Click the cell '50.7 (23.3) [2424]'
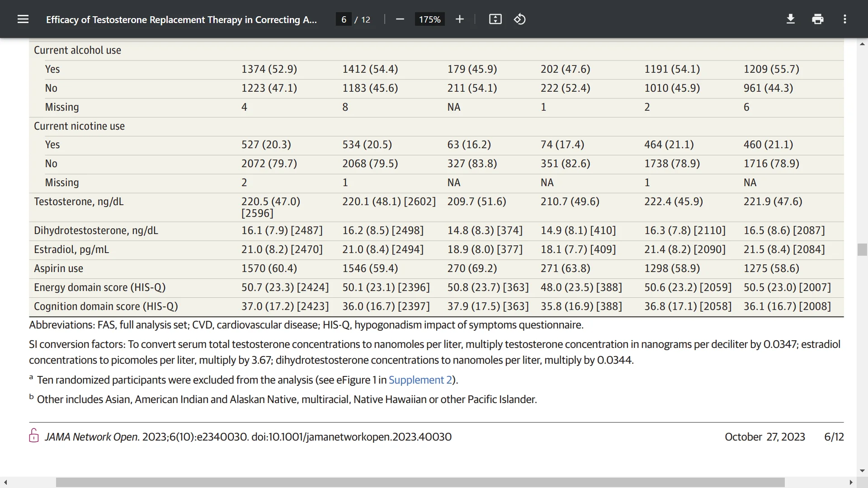 click(x=285, y=287)
